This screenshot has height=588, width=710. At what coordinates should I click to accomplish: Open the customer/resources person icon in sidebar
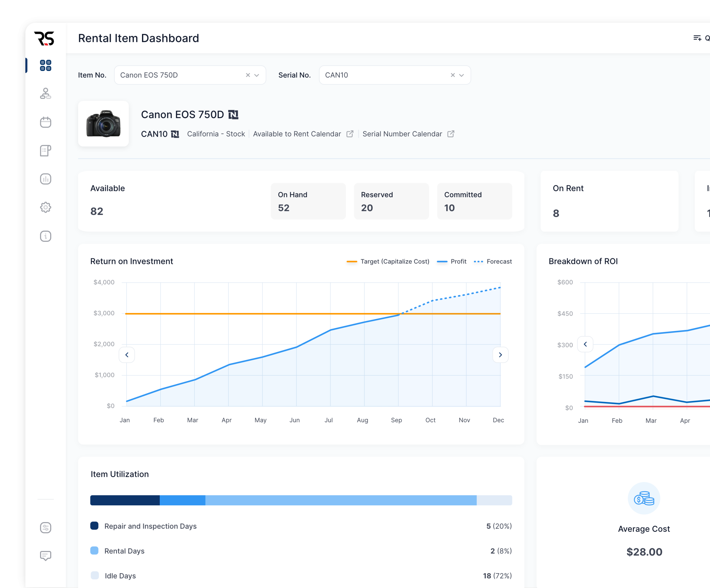pyautogui.click(x=46, y=94)
